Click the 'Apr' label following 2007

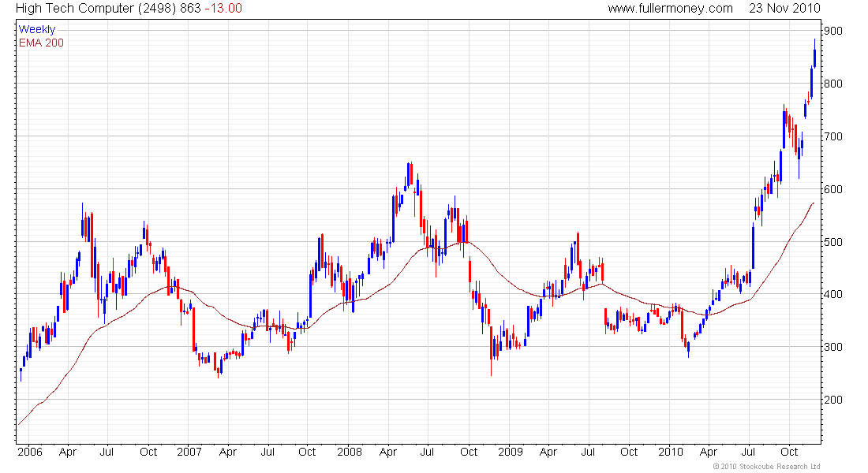click(x=227, y=453)
